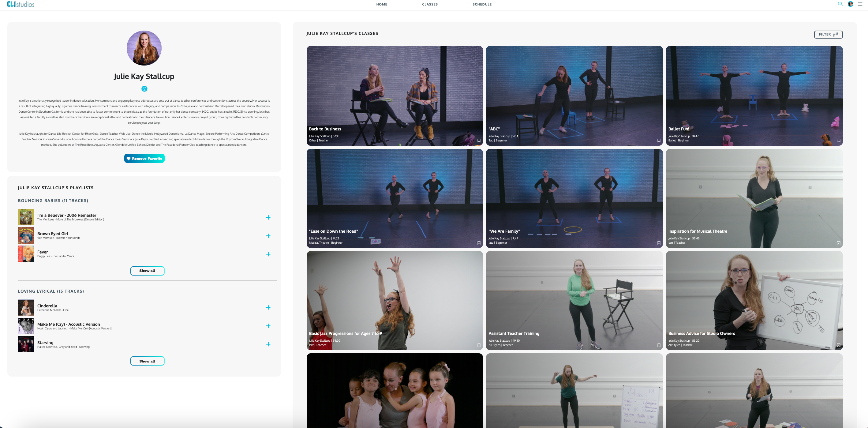Bookmark Assistant Teacher Training class
The width and height of the screenshot is (868, 428).
(659, 345)
